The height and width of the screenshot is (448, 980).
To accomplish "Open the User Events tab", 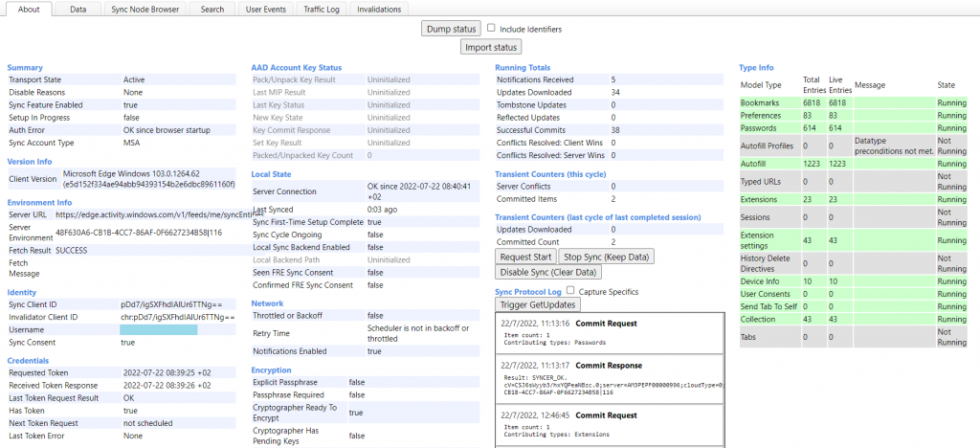I will (x=266, y=10).
